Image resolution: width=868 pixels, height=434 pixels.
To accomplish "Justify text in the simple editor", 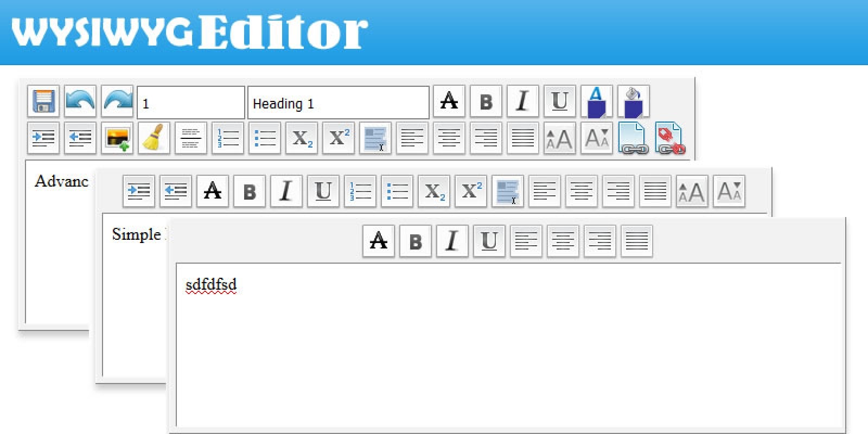I will [x=655, y=191].
